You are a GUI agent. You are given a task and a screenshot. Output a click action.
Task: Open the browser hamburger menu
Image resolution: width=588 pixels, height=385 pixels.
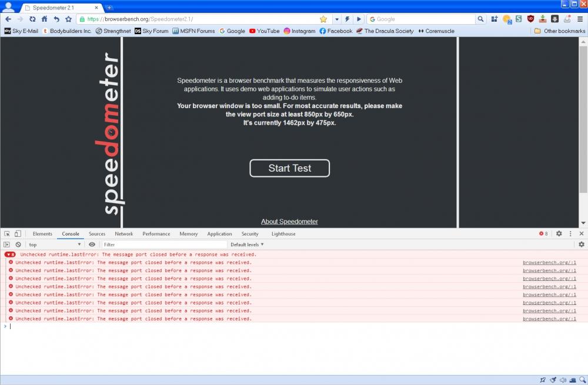click(580, 19)
